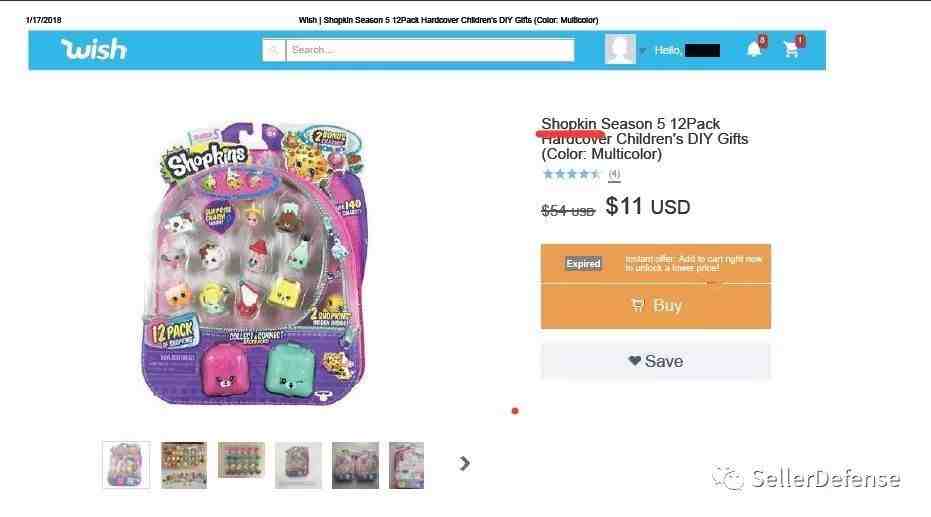Expand the account dropdown arrow
Screen dimensions: 931x517
click(642, 51)
